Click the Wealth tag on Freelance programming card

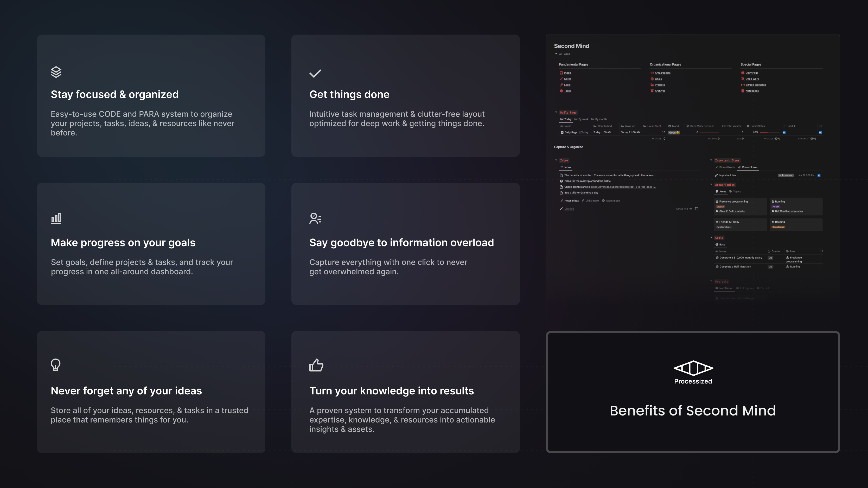point(720,207)
